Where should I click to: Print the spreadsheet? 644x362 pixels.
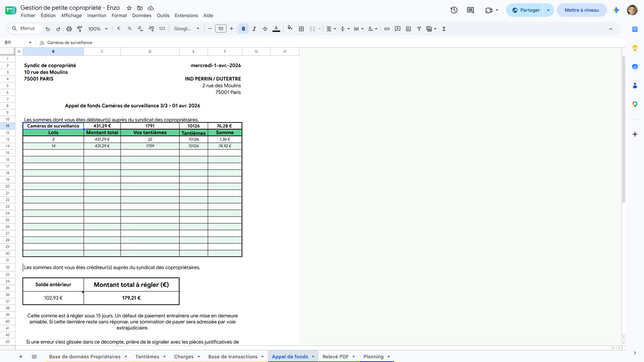(x=69, y=29)
